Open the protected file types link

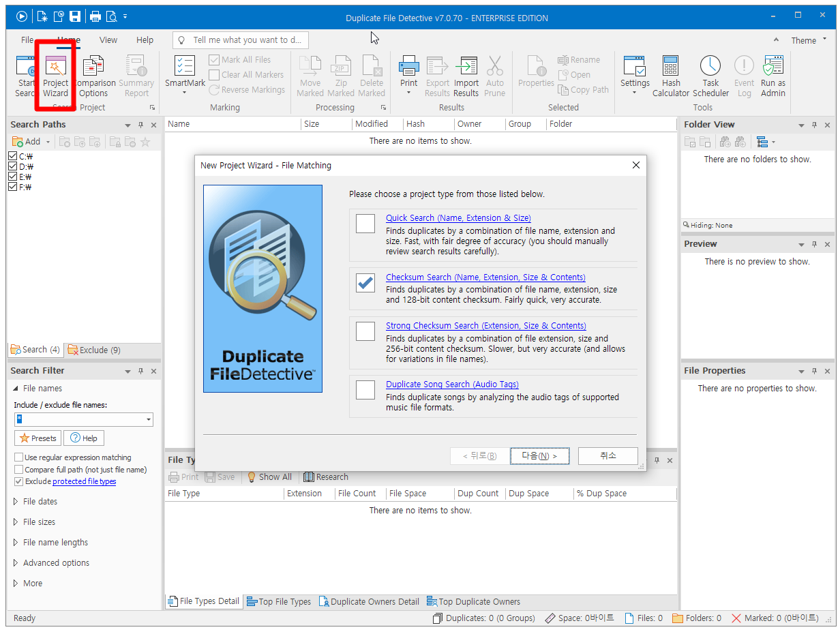[84, 481]
